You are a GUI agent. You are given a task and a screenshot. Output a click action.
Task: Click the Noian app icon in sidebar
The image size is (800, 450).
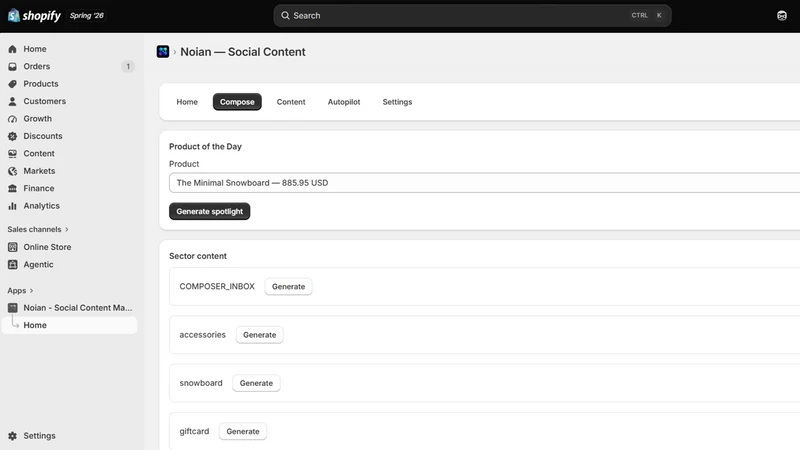pos(12,308)
